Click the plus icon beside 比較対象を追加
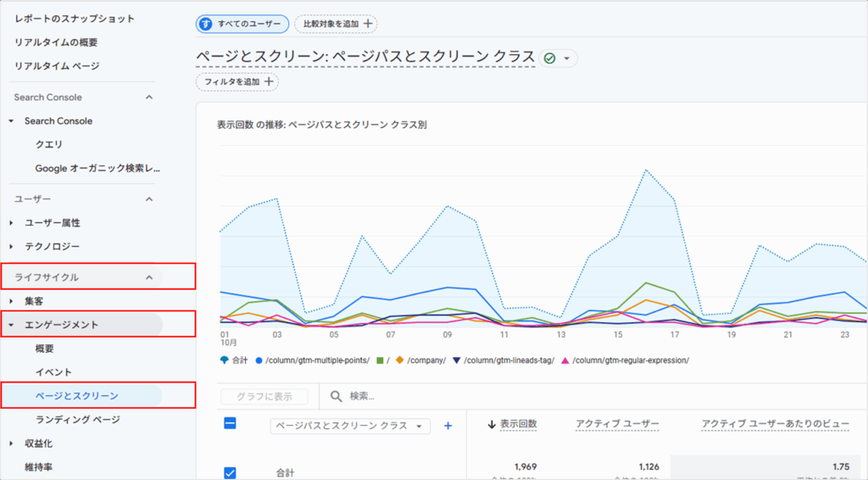 tap(368, 25)
